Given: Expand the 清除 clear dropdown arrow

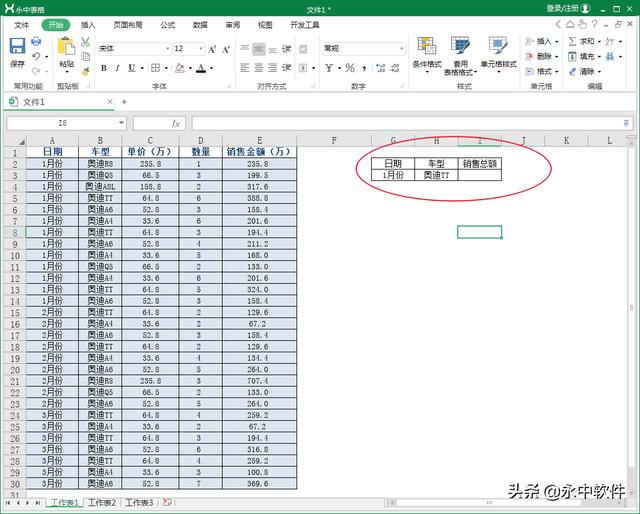Looking at the screenshot, I should 599,72.
